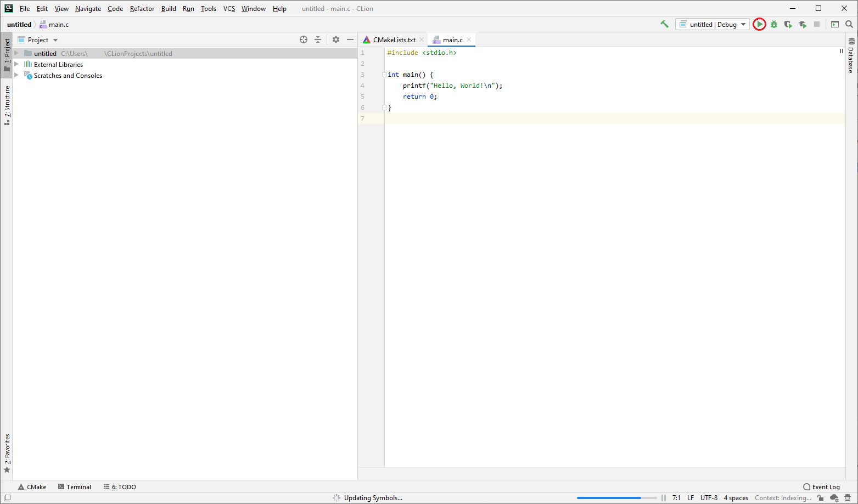
Task: Toggle the Project tool window stripe
Action: 7,55
